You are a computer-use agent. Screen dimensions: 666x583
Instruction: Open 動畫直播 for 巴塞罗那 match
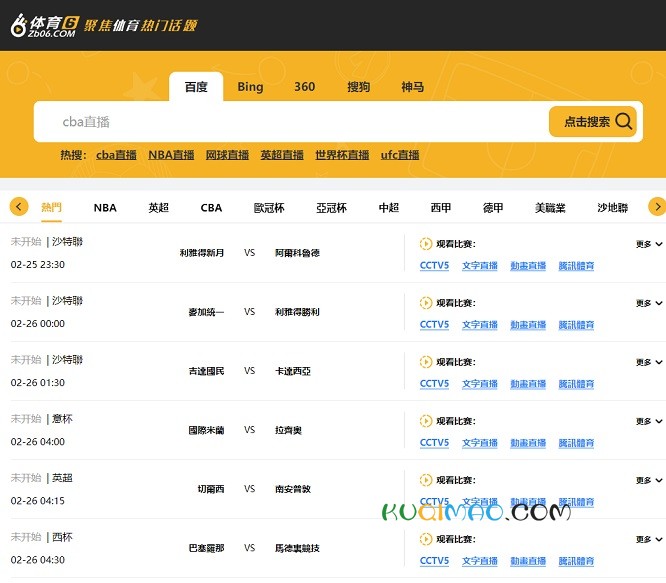coord(528,560)
